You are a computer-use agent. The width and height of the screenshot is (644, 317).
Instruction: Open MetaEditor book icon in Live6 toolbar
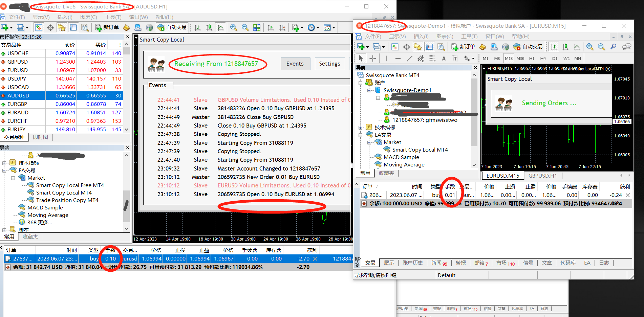click(126, 28)
